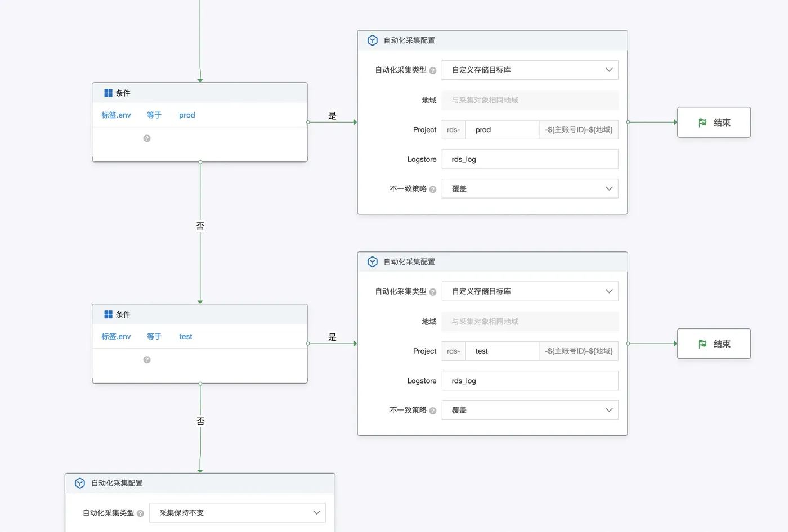Open 自定义存储目标库 dropdown in test config
This screenshot has width=788, height=532.
[x=530, y=291]
